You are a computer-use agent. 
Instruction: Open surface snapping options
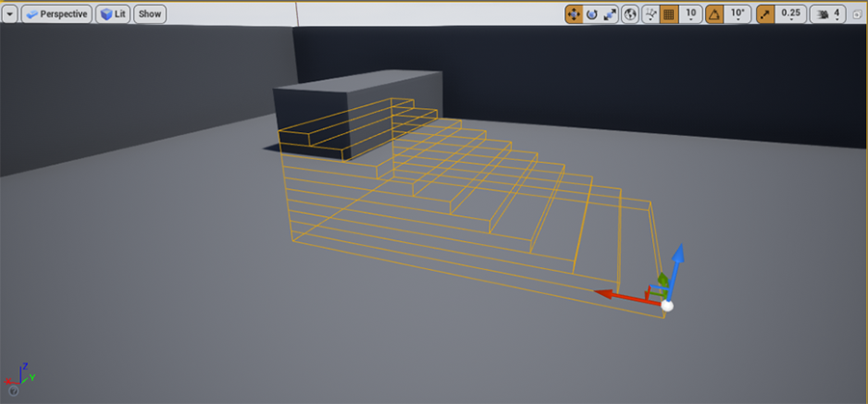coord(651,14)
